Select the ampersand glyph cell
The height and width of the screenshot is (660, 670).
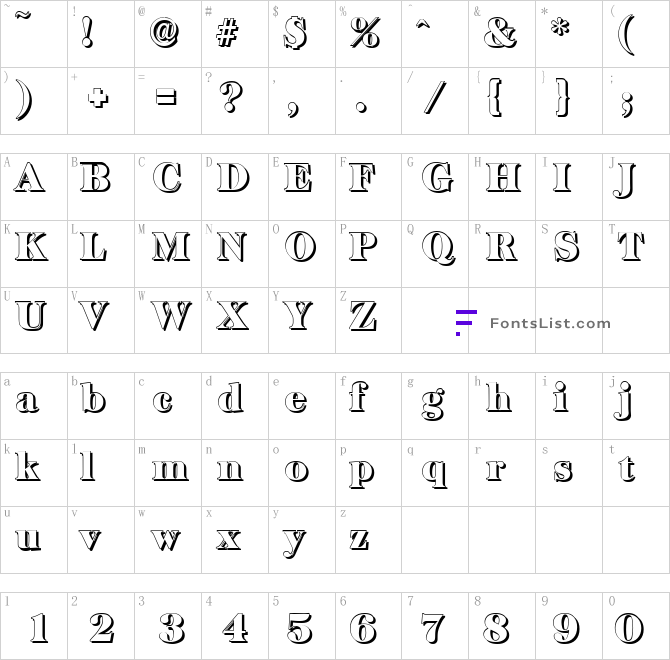(502, 34)
